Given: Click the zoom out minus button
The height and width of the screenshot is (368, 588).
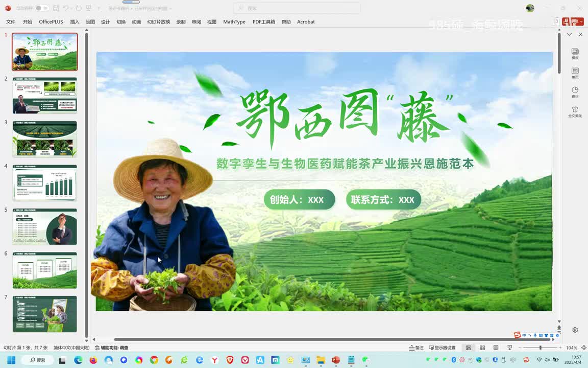Looking at the screenshot, I should pyautogui.click(x=520, y=348).
